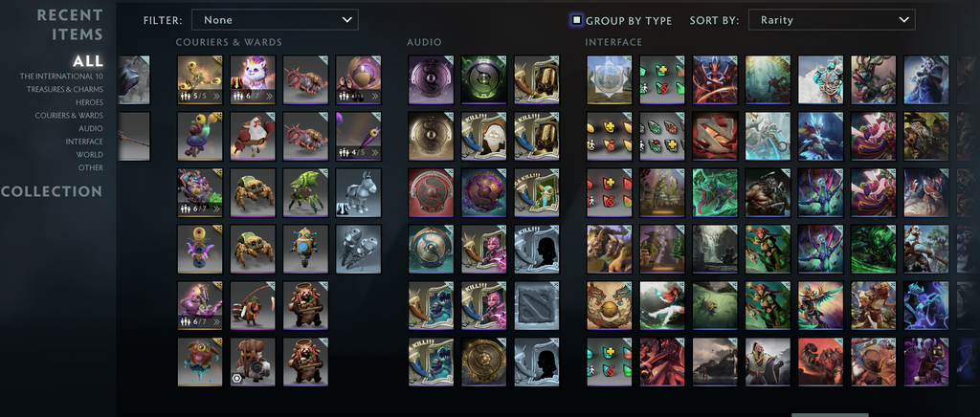Open the Sort By Rarity dropdown
The image size is (980, 417).
(x=832, y=19)
